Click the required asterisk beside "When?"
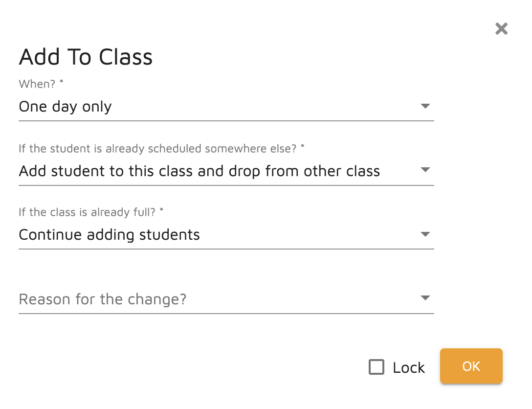532x409 pixels. pos(62,83)
